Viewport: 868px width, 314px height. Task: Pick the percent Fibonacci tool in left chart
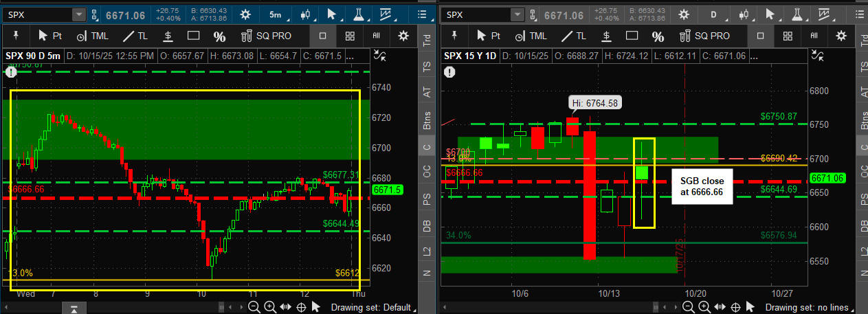(219, 36)
